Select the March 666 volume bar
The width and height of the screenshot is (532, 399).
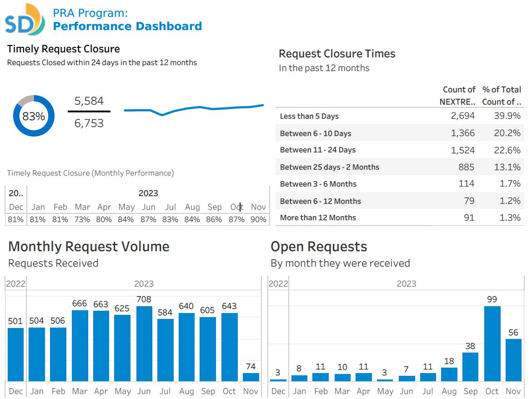point(80,346)
